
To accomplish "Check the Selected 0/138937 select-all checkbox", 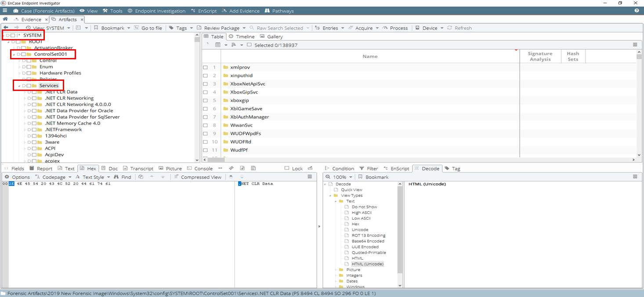I will 249,45.
